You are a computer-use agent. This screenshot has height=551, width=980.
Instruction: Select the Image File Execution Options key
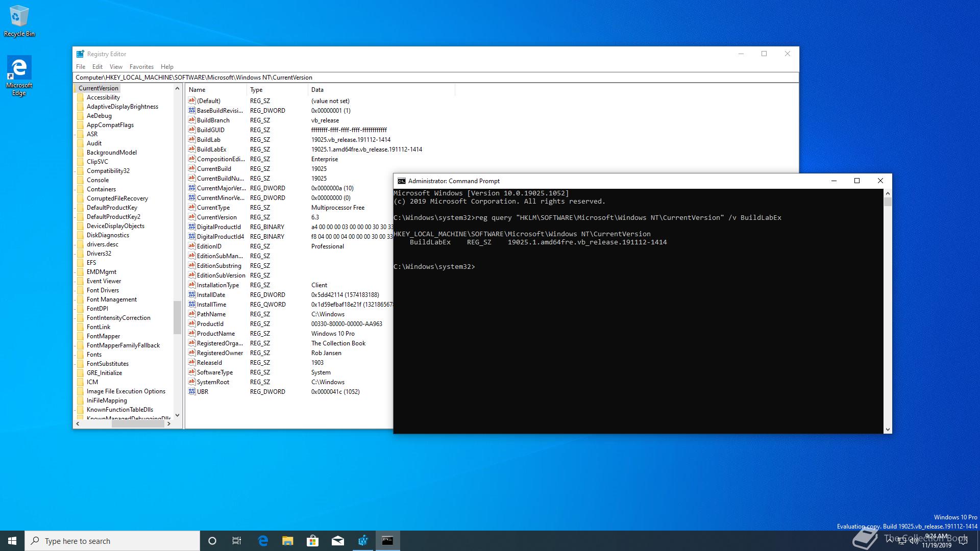click(126, 391)
